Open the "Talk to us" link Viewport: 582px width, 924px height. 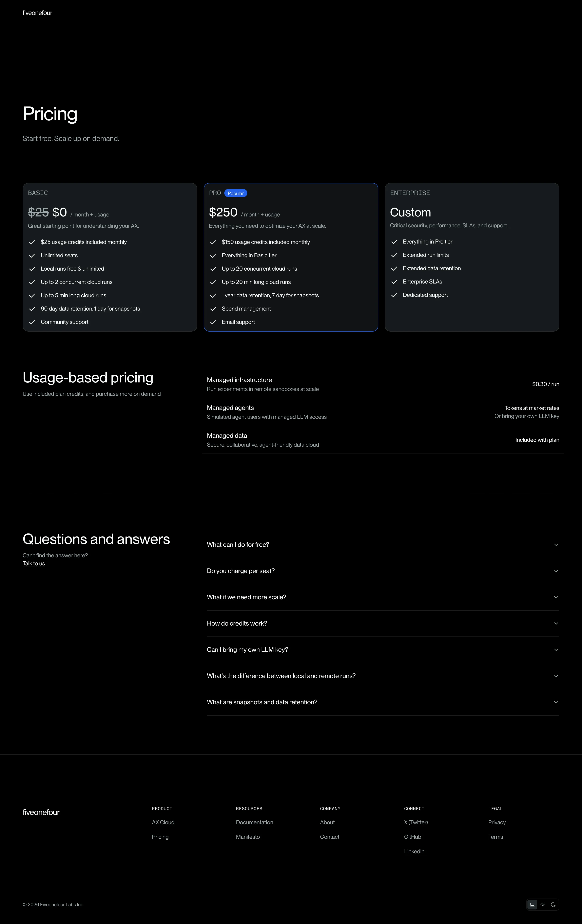tap(34, 564)
